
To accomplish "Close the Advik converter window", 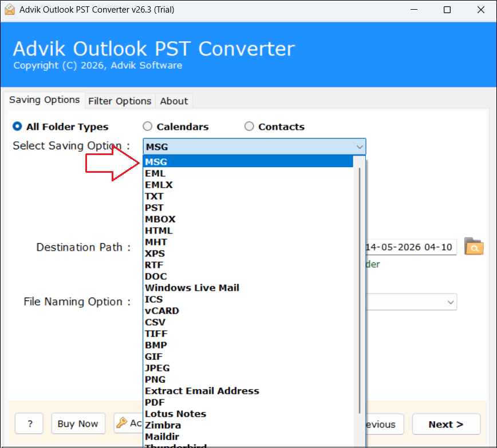I will [480, 10].
